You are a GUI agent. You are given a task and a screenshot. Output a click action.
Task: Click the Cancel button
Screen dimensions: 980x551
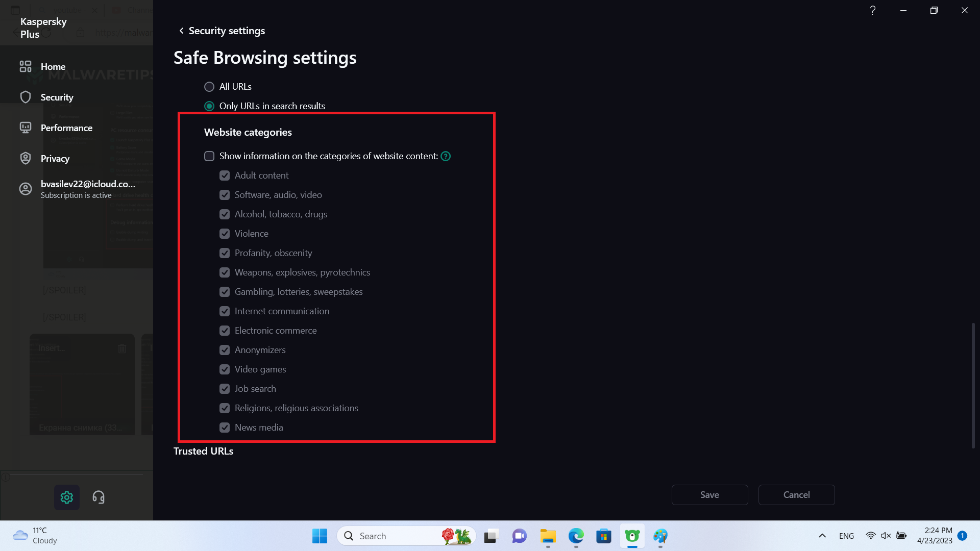tap(796, 494)
